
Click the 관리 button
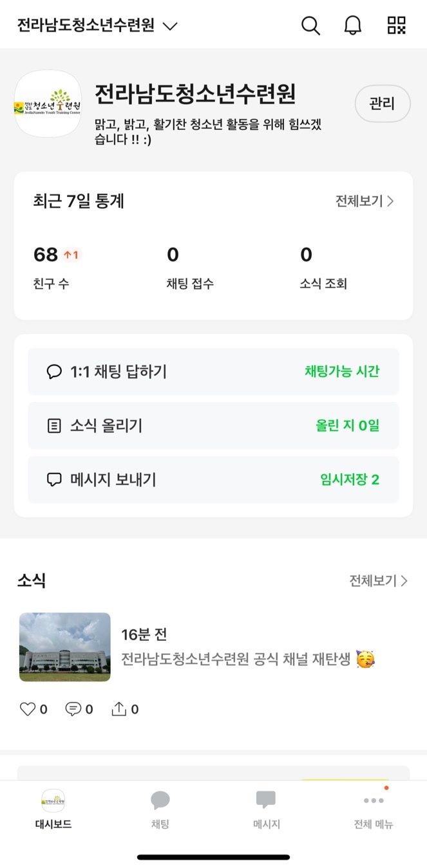tap(383, 104)
